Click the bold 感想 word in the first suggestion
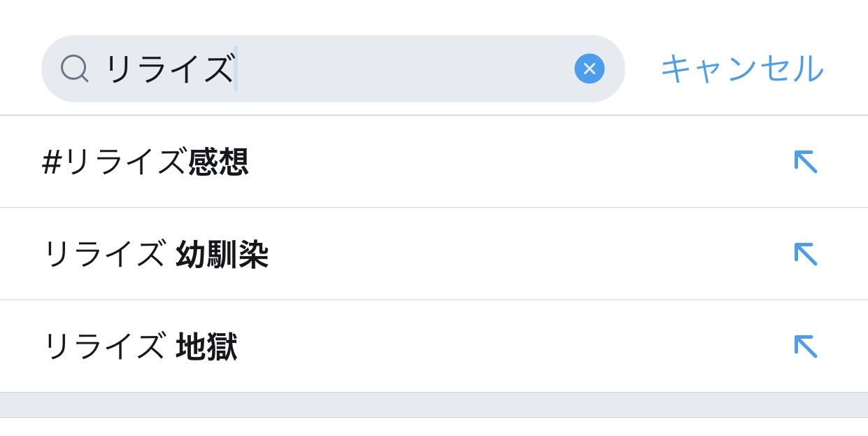The height and width of the screenshot is (436, 868). click(218, 162)
